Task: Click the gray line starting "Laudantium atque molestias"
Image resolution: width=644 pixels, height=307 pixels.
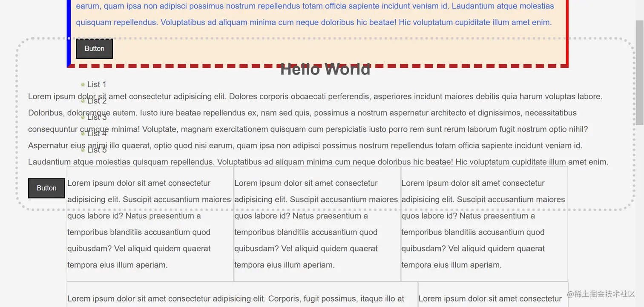Action: tap(318, 162)
